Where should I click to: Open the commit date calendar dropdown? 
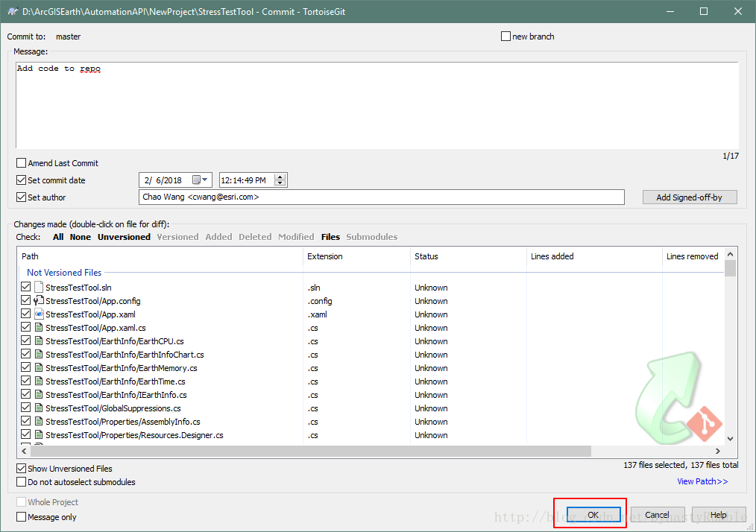click(200, 180)
